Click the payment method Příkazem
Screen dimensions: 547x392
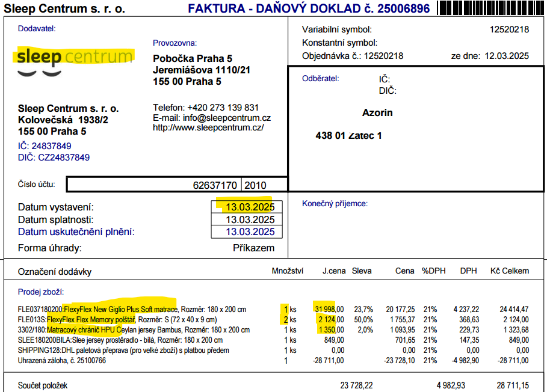(253, 248)
